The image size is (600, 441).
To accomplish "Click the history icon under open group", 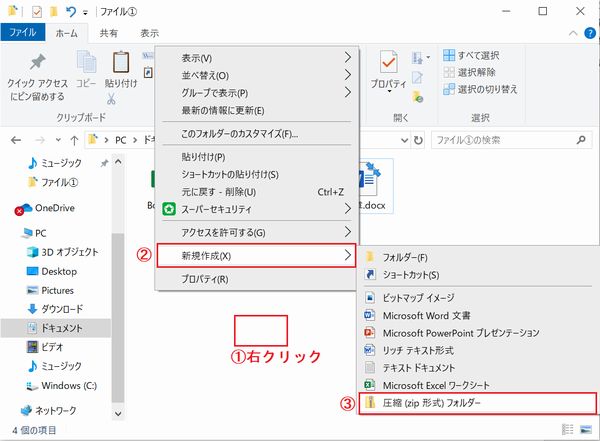I will click(x=417, y=96).
